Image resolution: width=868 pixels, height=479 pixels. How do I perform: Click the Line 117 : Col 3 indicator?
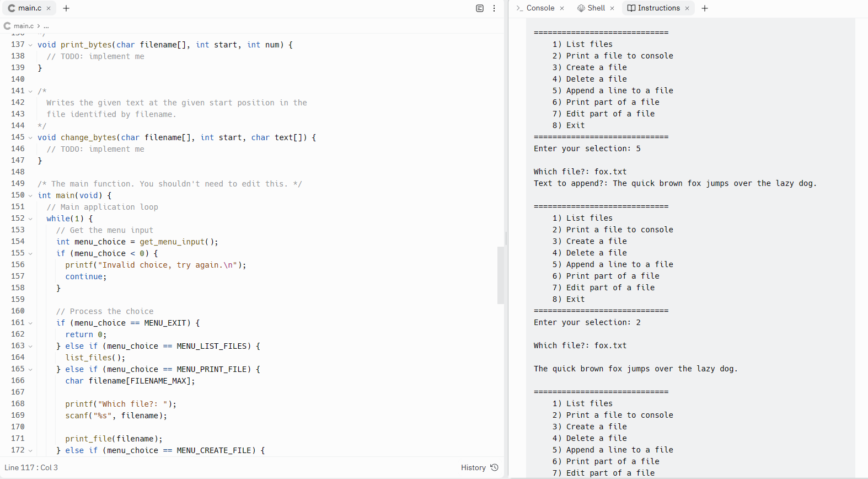[31, 467]
